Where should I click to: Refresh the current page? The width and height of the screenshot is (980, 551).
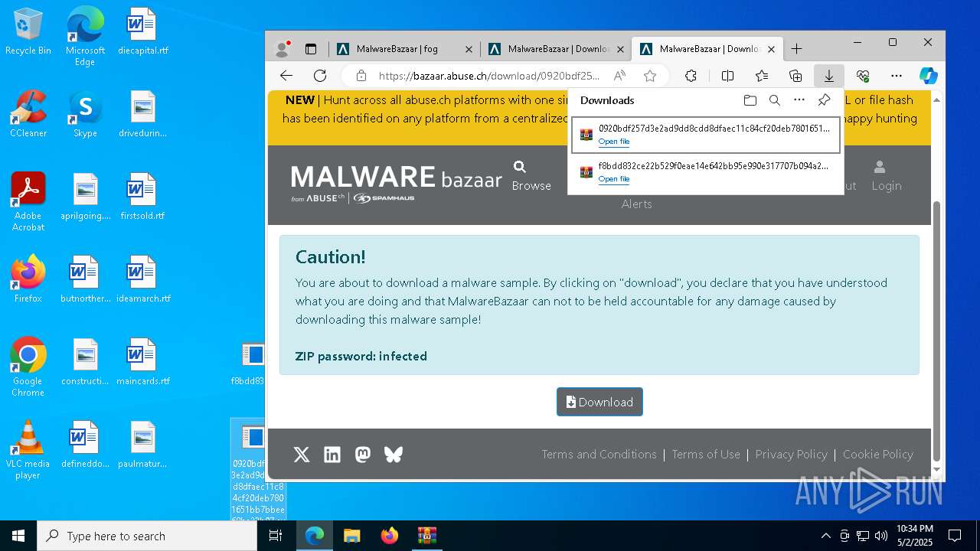tap(320, 76)
